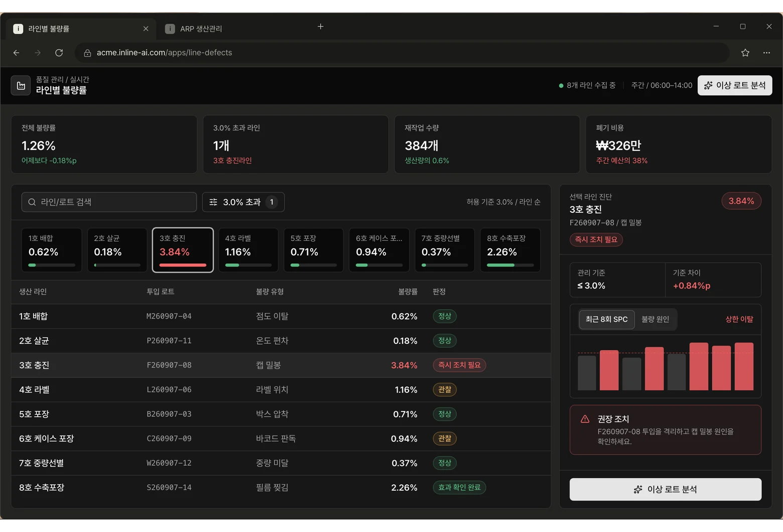Click the browser back arrow

pos(17,53)
